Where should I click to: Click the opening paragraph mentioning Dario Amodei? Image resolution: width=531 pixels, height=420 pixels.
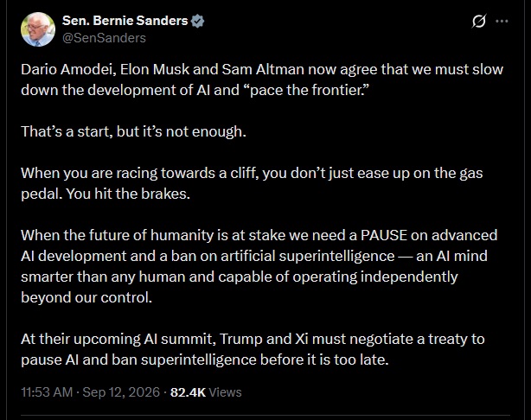click(262, 80)
